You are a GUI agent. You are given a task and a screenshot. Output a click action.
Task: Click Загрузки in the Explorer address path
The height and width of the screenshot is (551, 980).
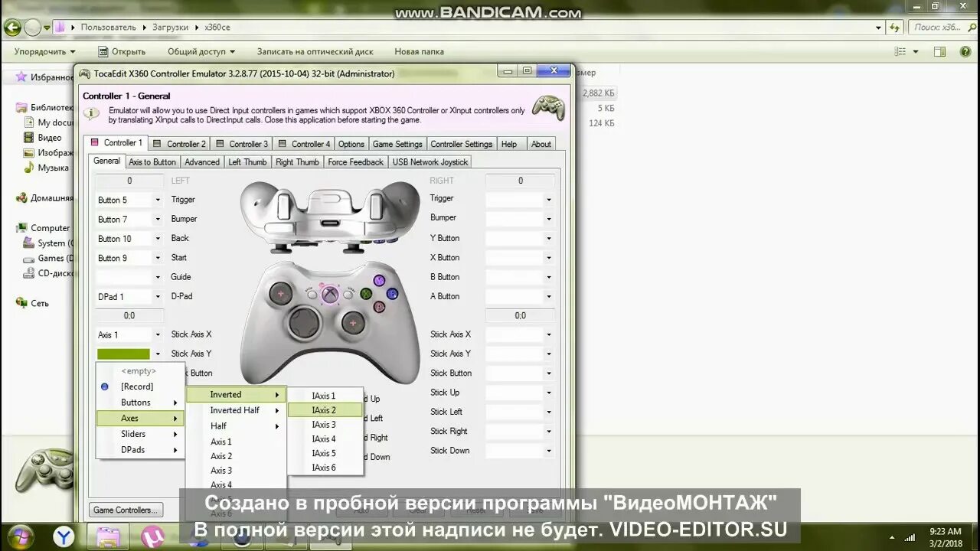tap(170, 27)
